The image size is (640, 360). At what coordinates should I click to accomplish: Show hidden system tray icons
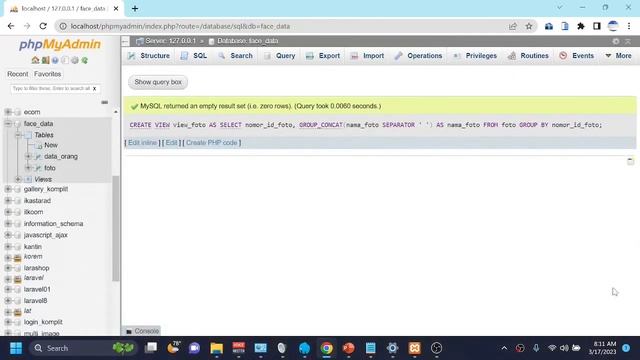(x=504, y=348)
